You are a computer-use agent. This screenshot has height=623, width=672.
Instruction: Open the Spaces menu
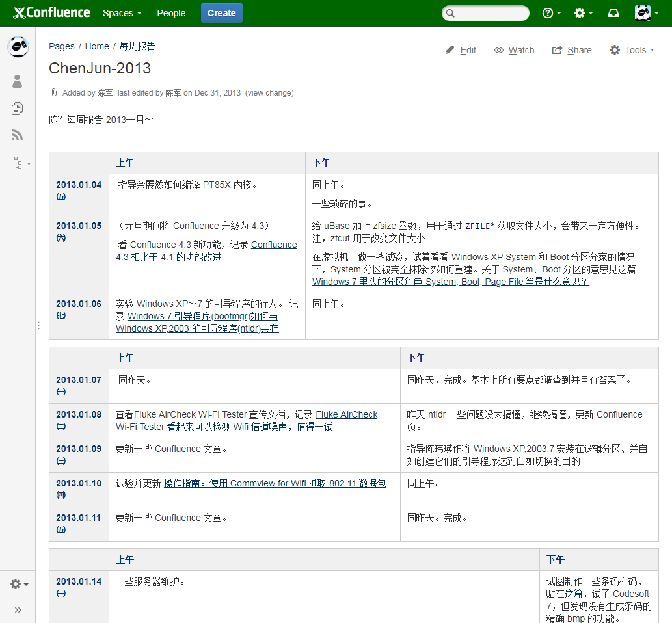click(x=122, y=13)
